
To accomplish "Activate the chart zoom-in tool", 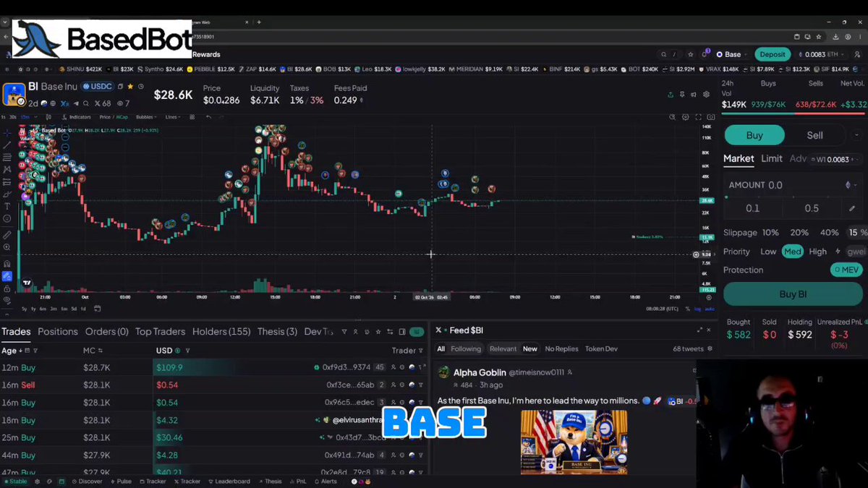I will point(7,248).
